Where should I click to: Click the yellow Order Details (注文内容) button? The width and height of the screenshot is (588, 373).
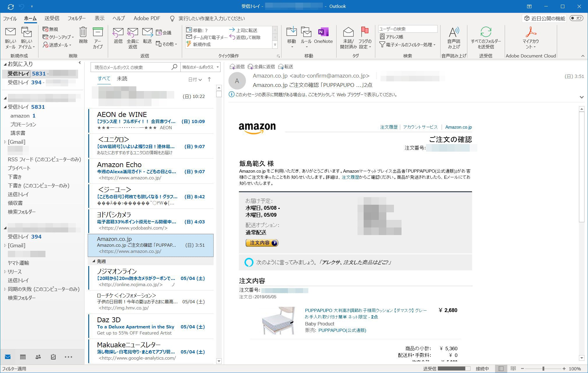[x=262, y=243]
